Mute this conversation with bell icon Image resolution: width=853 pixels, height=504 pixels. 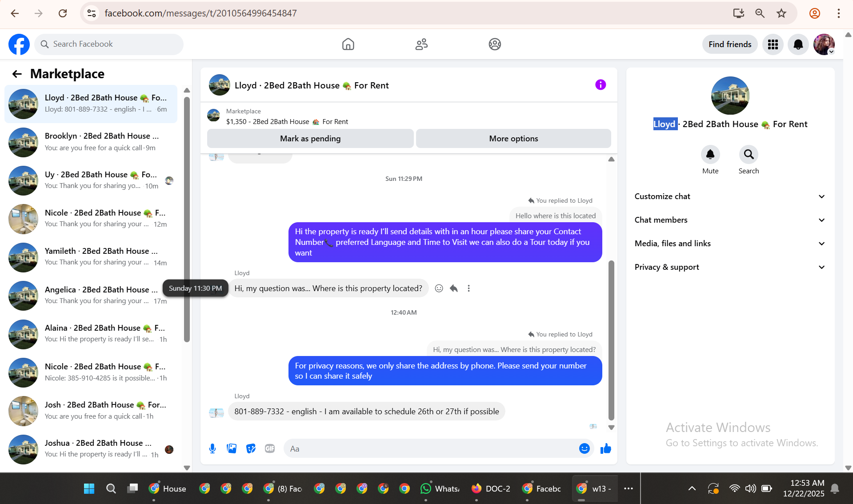tap(710, 154)
